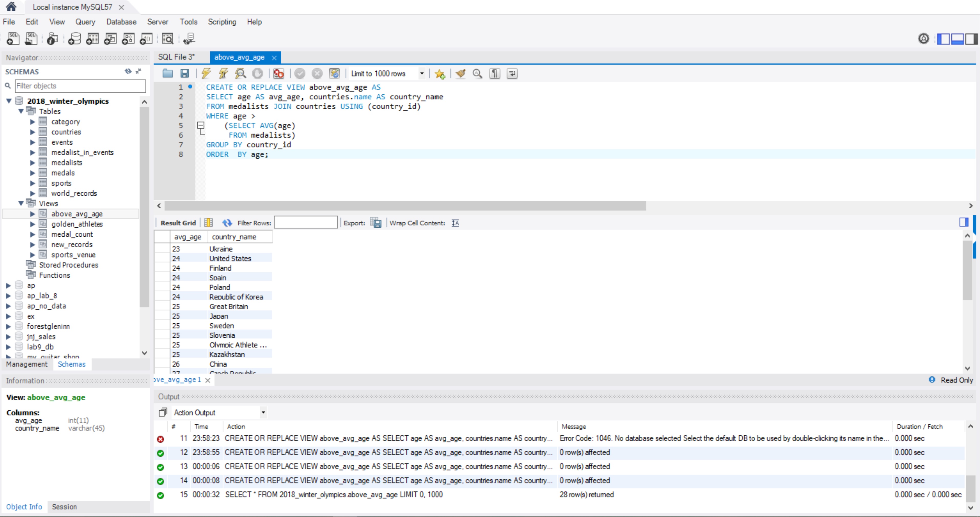The height and width of the screenshot is (517, 980).
Task: Execute the SQL script with the lightning icon
Action: (x=205, y=73)
